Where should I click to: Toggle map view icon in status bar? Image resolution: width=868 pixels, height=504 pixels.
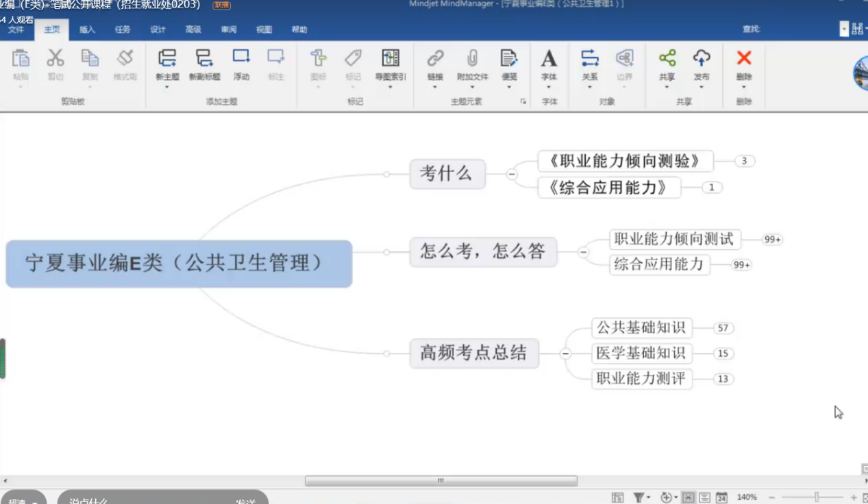coord(689,498)
